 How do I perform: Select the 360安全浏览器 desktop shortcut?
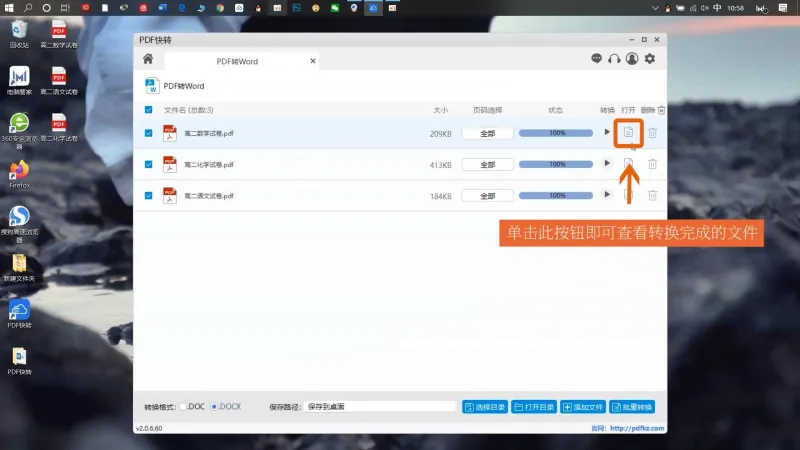[19, 131]
